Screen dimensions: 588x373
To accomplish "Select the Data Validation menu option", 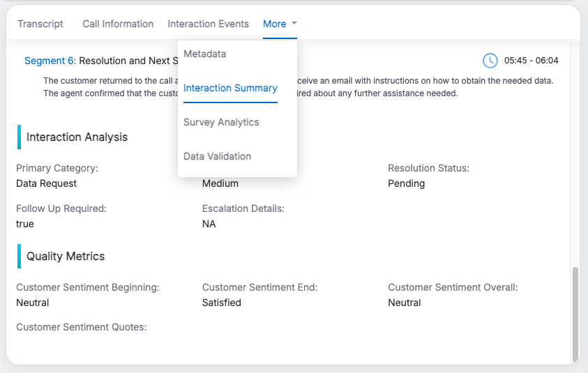I will click(217, 156).
